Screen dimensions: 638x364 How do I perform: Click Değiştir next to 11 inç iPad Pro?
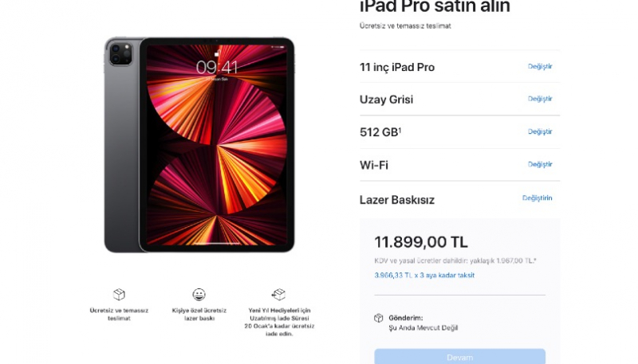click(x=540, y=66)
